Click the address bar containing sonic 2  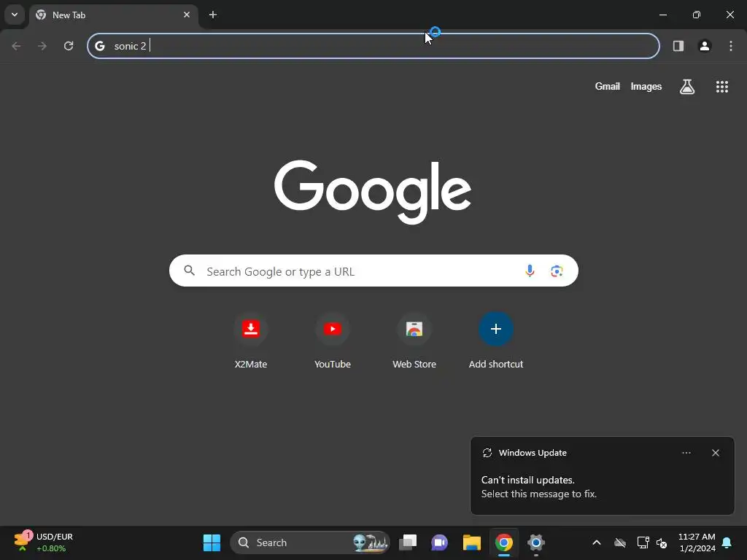373,46
